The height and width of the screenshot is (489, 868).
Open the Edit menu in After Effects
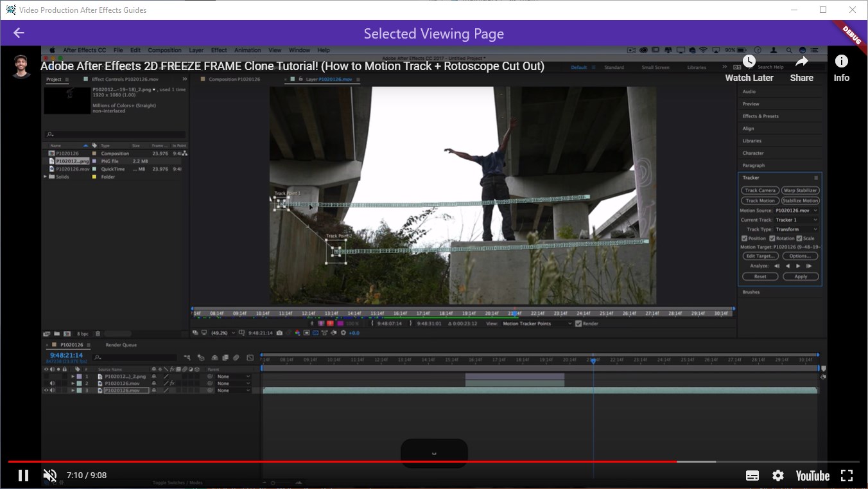pyautogui.click(x=135, y=50)
